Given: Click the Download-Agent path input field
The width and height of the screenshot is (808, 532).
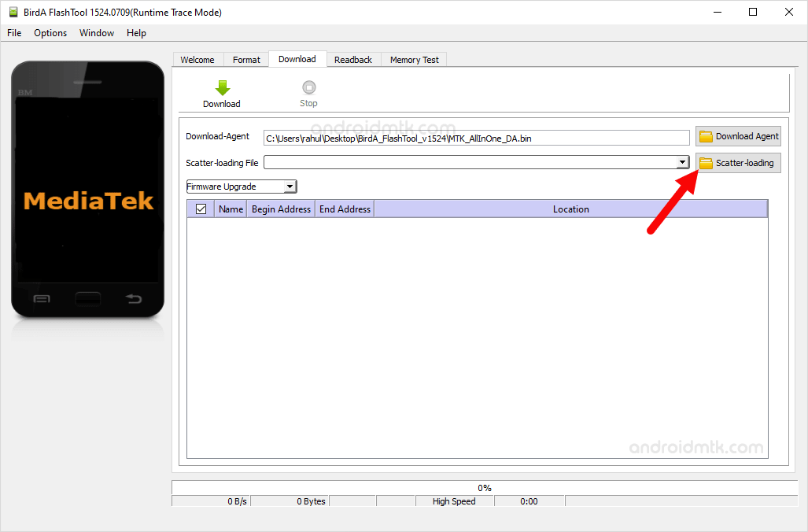Looking at the screenshot, I should 476,138.
